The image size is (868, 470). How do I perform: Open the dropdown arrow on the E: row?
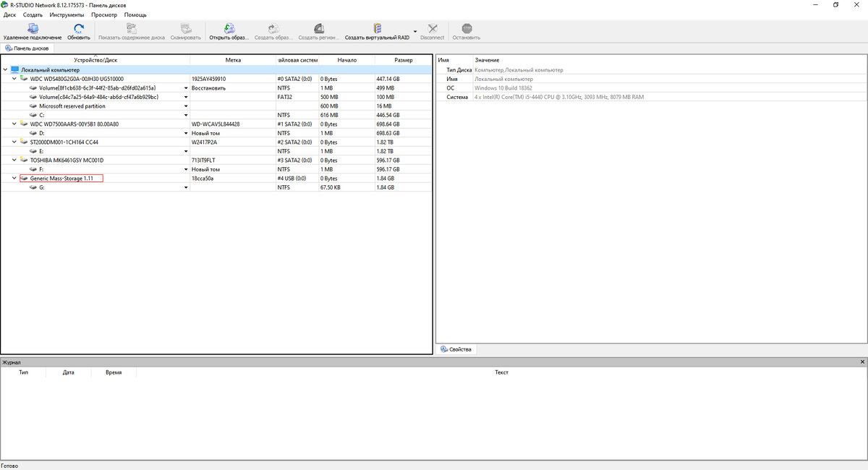pos(186,151)
